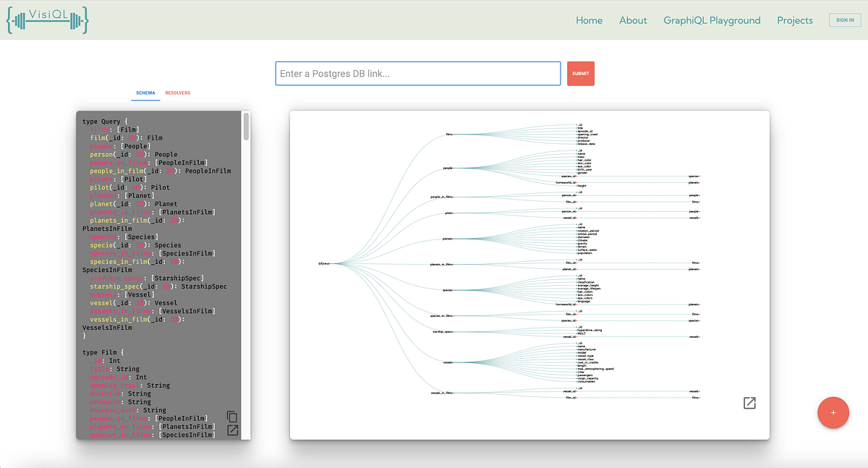Expand the diagram with the pop-out icon
The image size is (868, 468).
tap(749, 403)
